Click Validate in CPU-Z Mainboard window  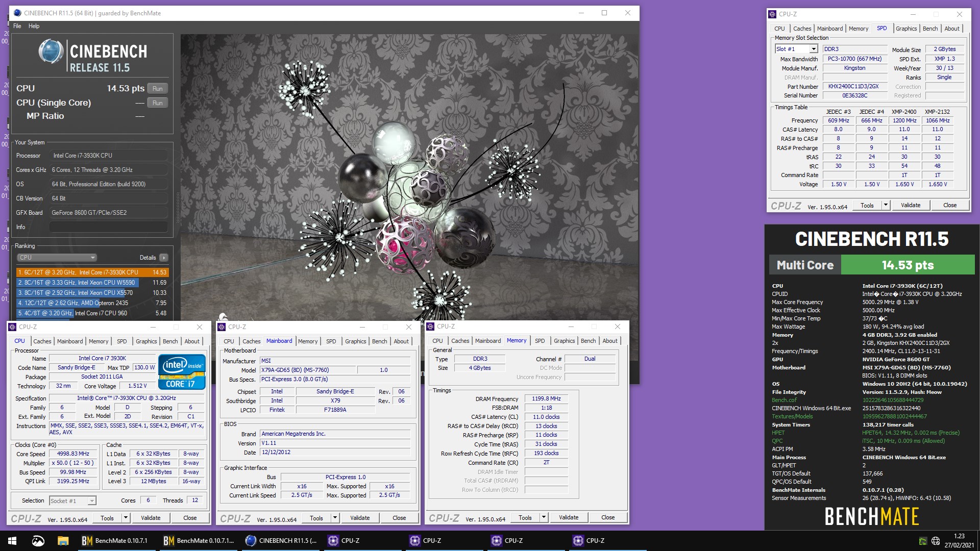pos(359,518)
